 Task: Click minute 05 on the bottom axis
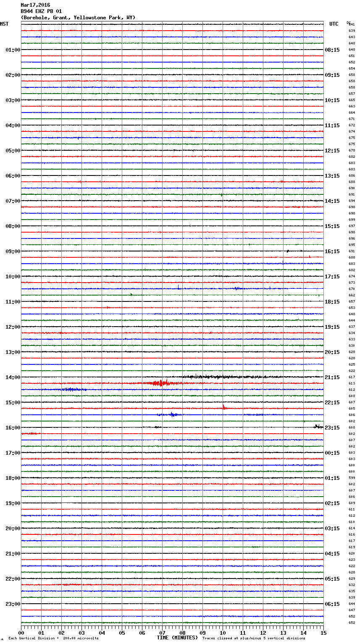122,633
